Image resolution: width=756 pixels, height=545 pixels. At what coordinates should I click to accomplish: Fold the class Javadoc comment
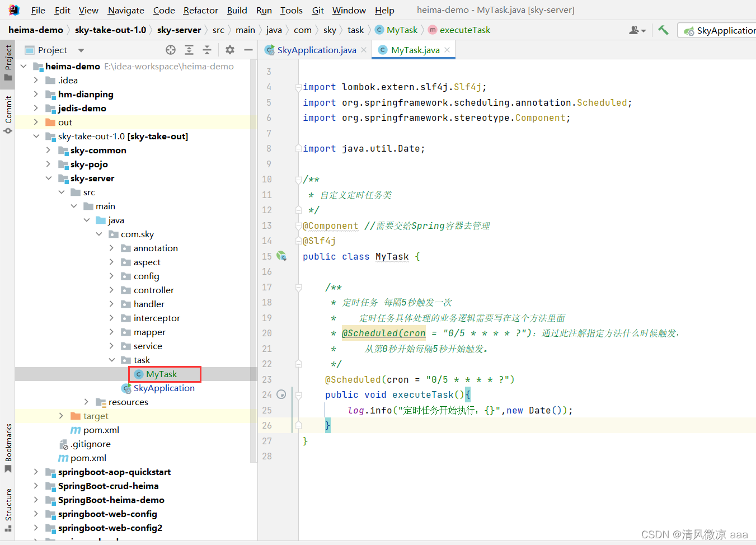tap(298, 180)
